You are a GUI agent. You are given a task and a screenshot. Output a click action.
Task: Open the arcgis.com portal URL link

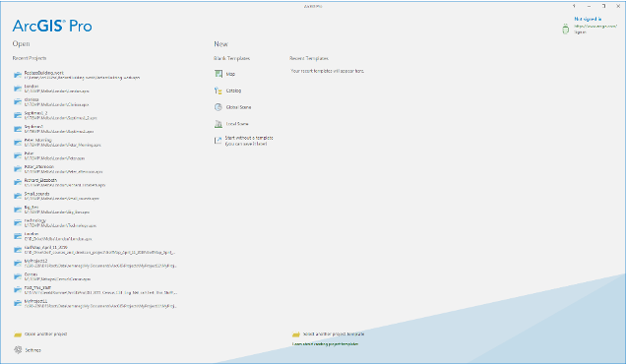pyautogui.click(x=595, y=26)
